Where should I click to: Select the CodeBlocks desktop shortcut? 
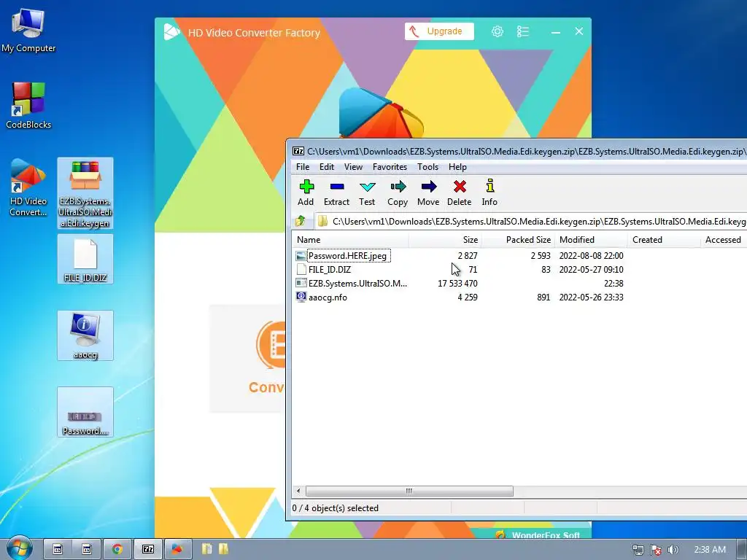28,106
